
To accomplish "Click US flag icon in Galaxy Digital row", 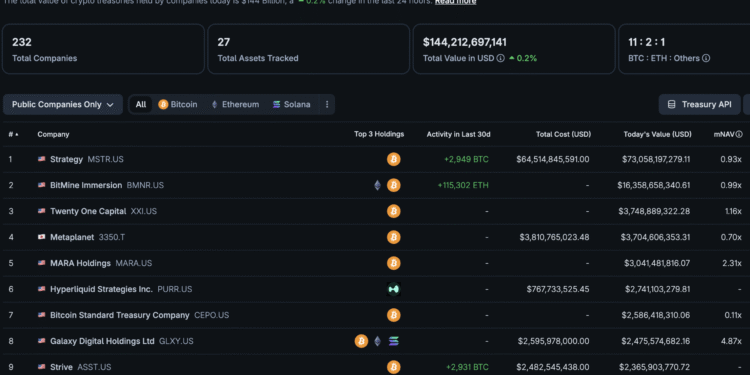I will 42,341.
